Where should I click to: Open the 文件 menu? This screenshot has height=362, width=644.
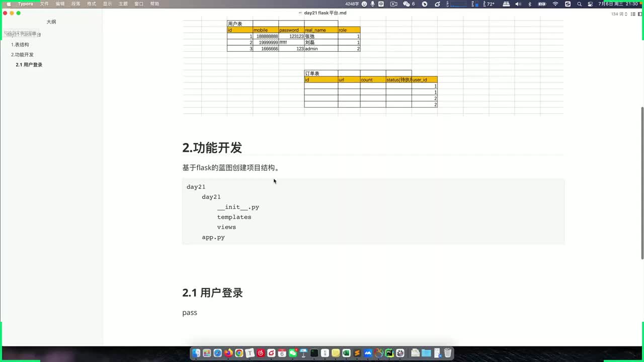pyautogui.click(x=44, y=4)
